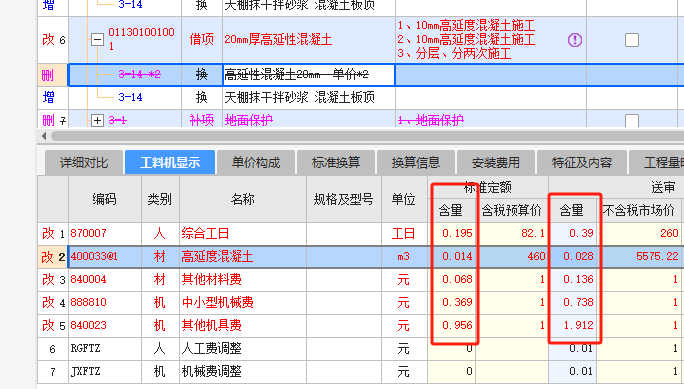Click the 规格及型号 column header
This screenshot has width=684, height=389.
[344, 199]
